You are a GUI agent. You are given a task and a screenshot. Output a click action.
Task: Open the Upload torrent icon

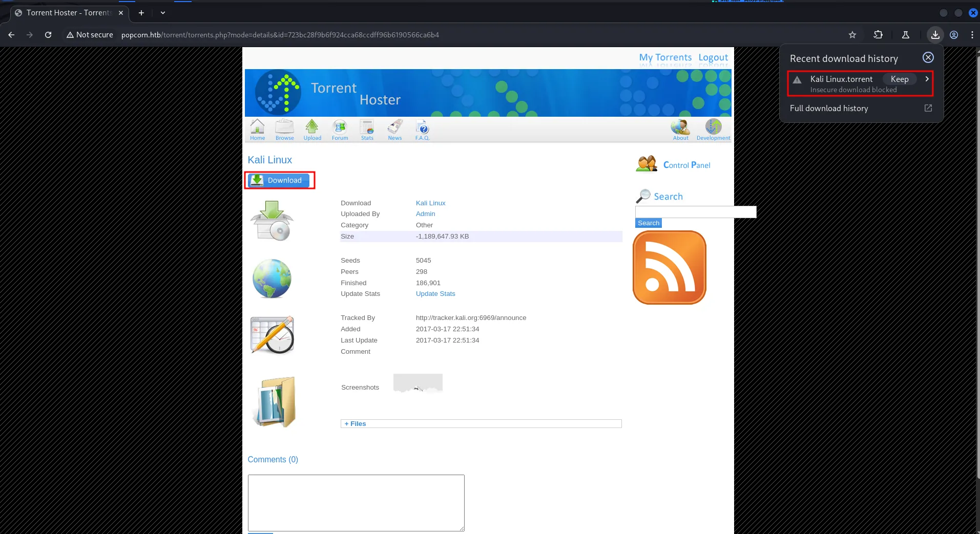[312, 130]
